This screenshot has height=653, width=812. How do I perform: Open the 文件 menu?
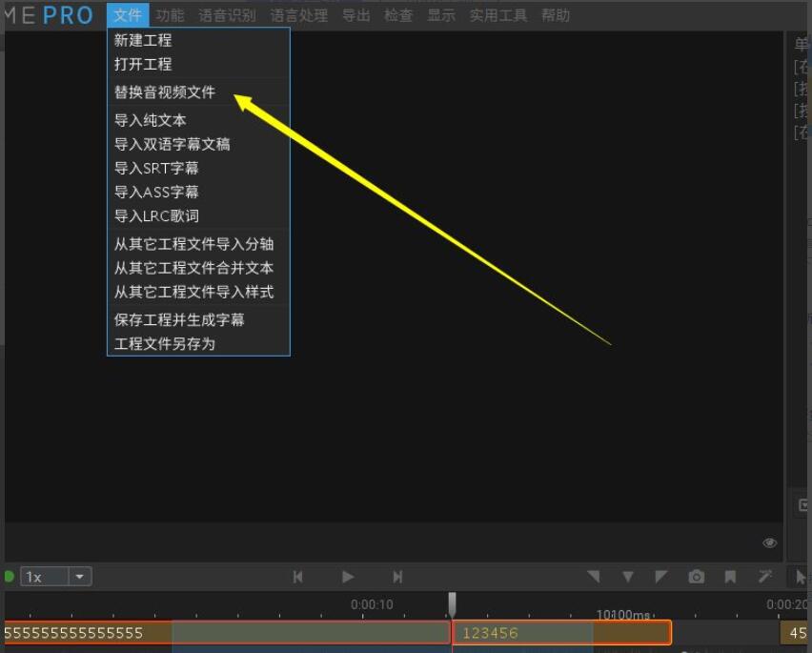(x=128, y=15)
